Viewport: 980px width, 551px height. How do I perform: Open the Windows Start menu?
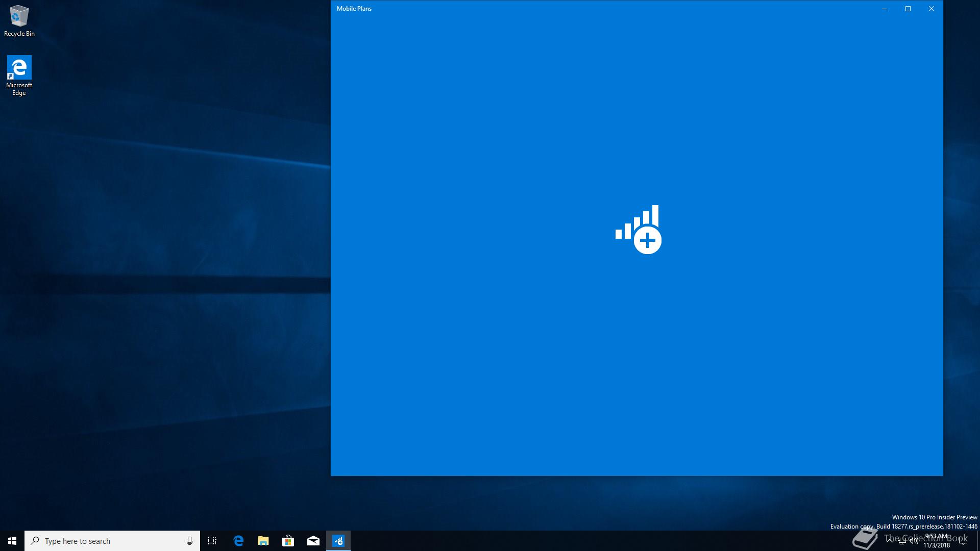point(12,541)
